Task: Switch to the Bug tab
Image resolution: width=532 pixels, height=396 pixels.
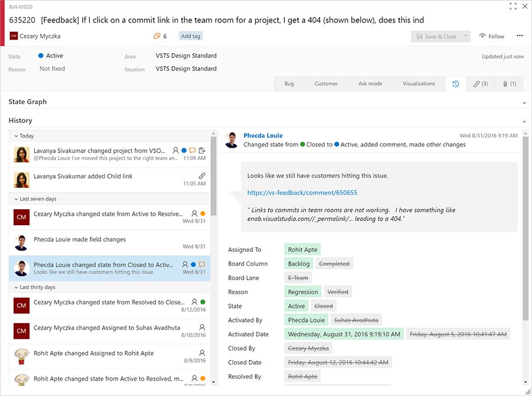Action: click(x=289, y=84)
